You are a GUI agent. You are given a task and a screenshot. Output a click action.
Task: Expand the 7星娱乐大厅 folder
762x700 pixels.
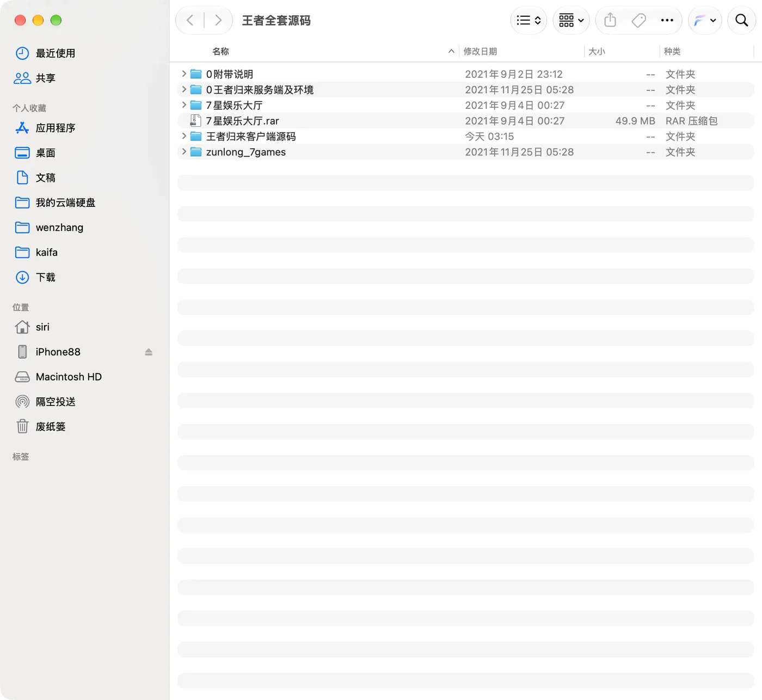pyautogui.click(x=184, y=105)
